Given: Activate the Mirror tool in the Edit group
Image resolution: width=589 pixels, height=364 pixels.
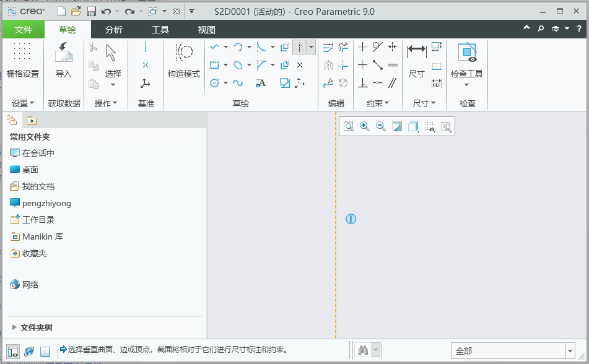Looking at the screenshot, I should [328, 65].
